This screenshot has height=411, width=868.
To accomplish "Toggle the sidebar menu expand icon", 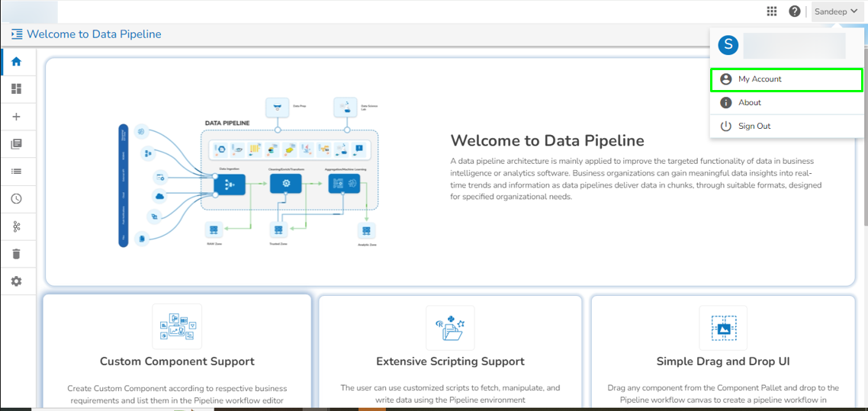I will tap(17, 34).
